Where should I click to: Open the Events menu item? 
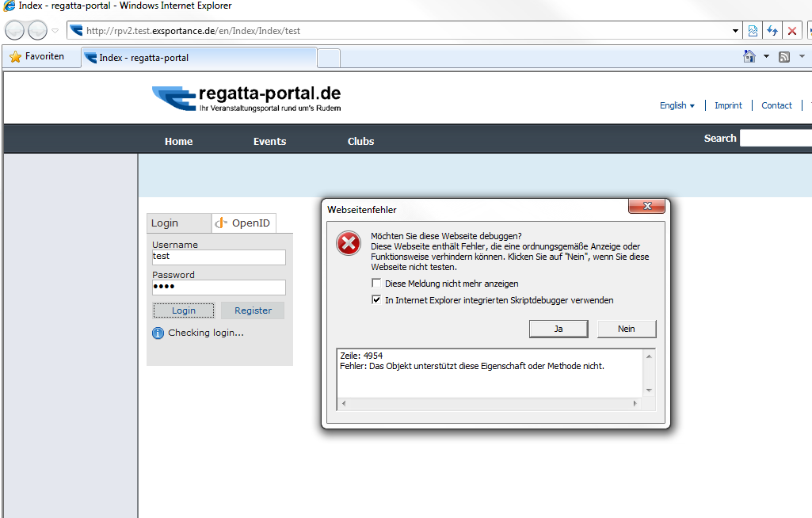pyautogui.click(x=269, y=141)
